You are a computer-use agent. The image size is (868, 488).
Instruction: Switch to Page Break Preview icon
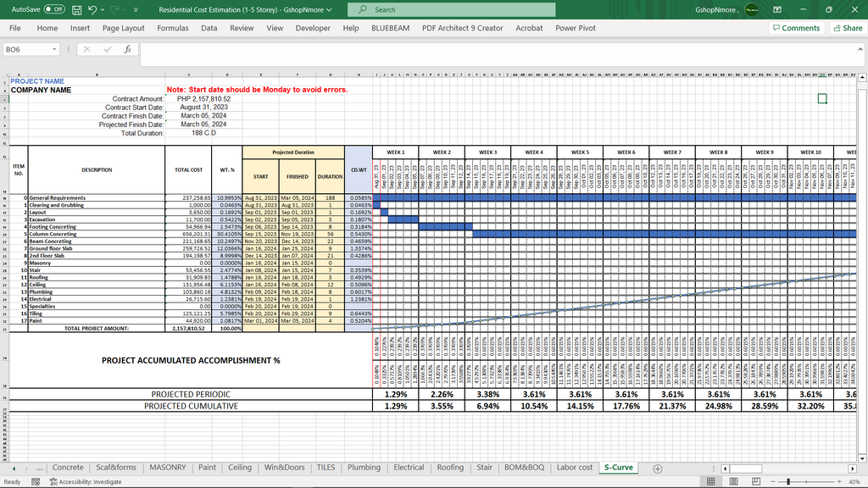click(x=755, y=482)
